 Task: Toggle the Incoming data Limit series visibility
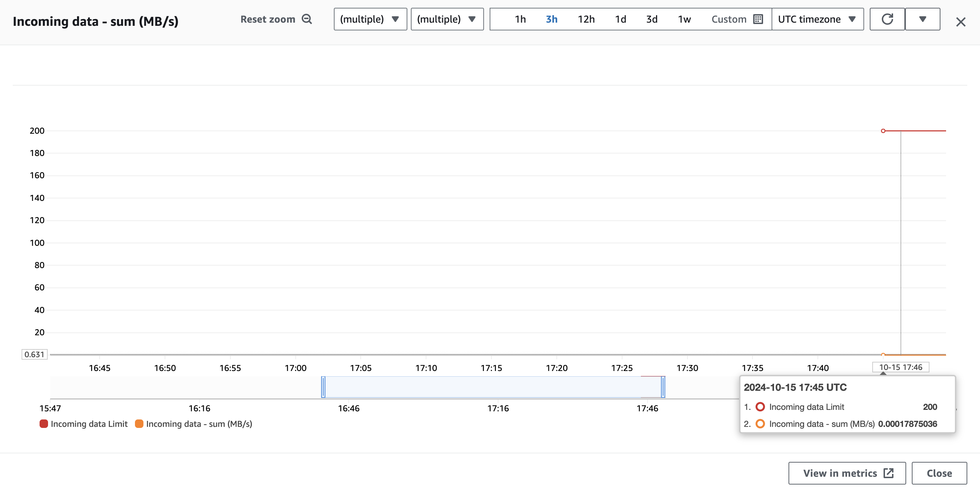tap(89, 423)
